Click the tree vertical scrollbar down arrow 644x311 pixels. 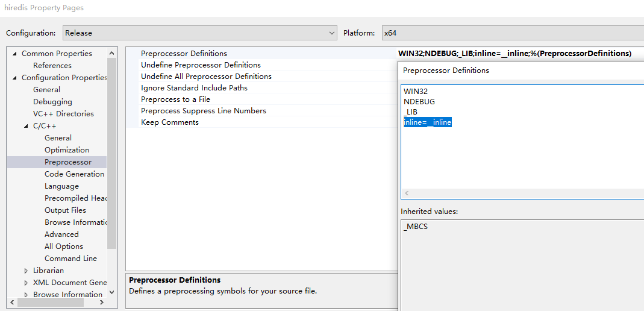pos(111,292)
